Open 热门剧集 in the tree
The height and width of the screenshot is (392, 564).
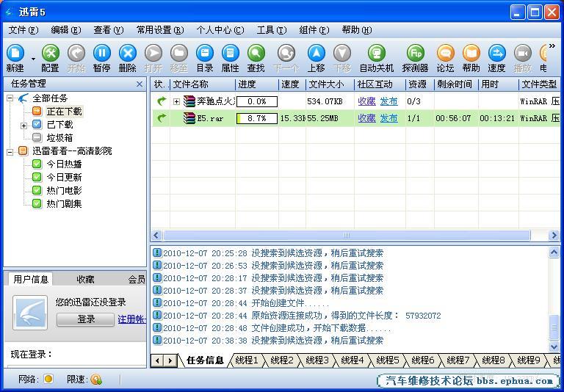pyautogui.click(x=64, y=204)
